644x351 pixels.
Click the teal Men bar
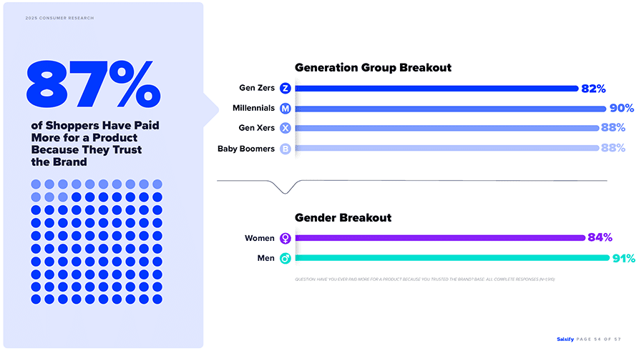pos(451,258)
